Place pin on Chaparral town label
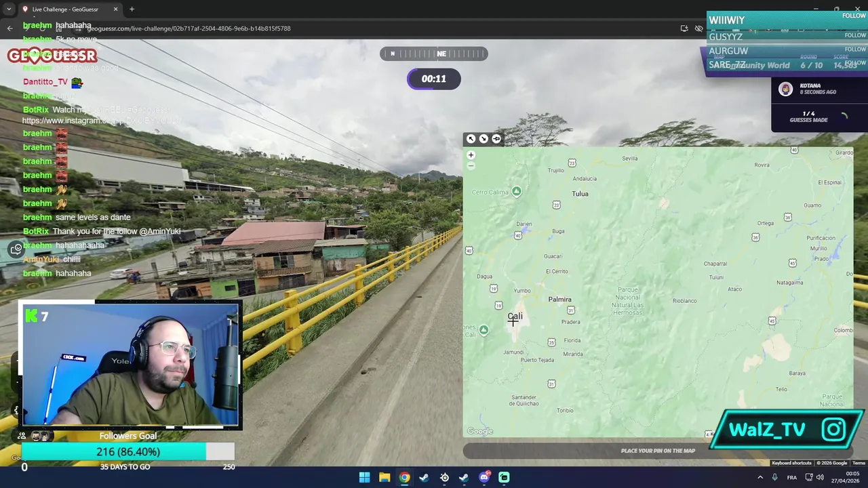The height and width of the screenshot is (488, 868). click(x=715, y=264)
